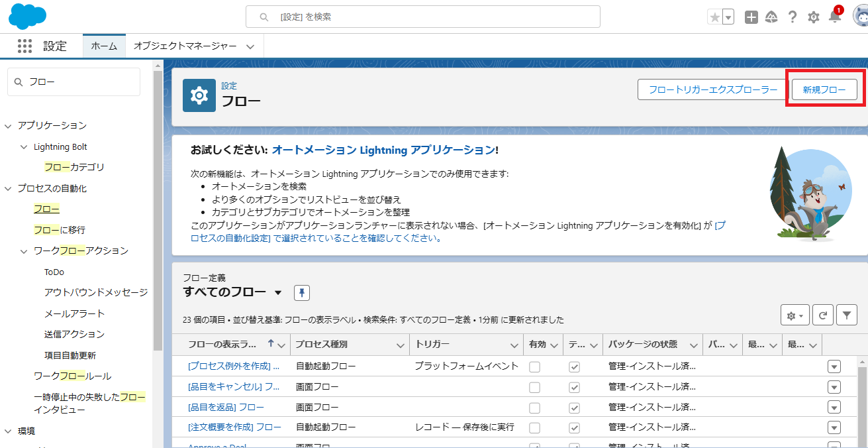
Task: Open the guidance center cloud icon
Action: pos(771,17)
